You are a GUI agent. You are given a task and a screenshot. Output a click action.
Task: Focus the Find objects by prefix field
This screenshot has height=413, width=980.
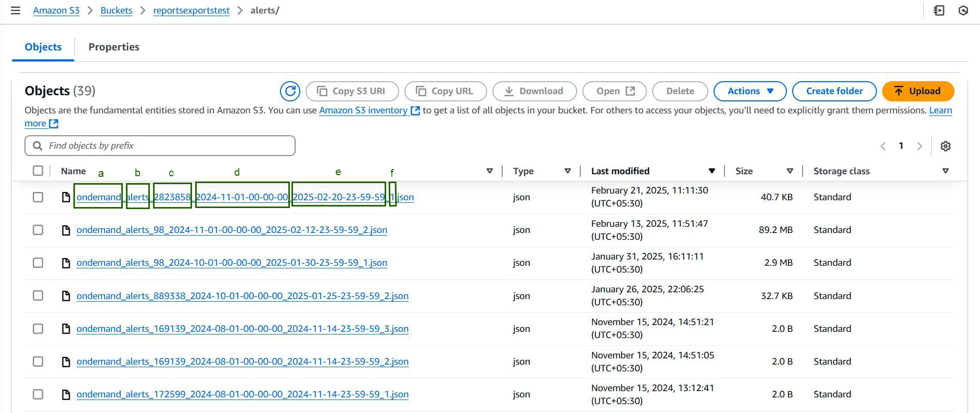(x=160, y=146)
